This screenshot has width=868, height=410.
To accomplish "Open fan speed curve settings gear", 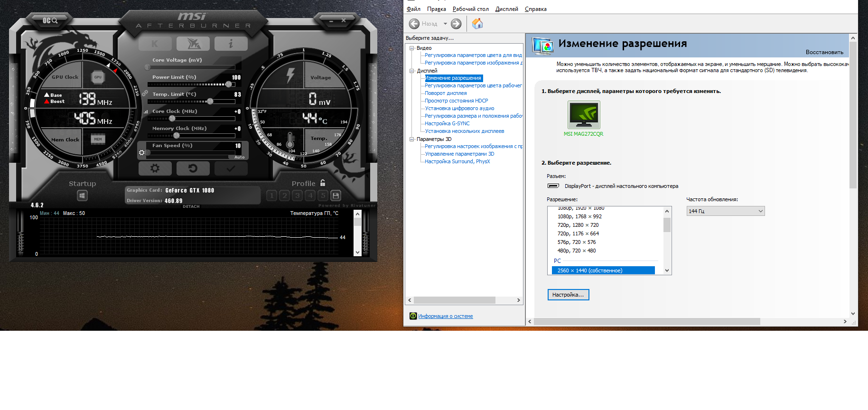I will (x=141, y=153).
